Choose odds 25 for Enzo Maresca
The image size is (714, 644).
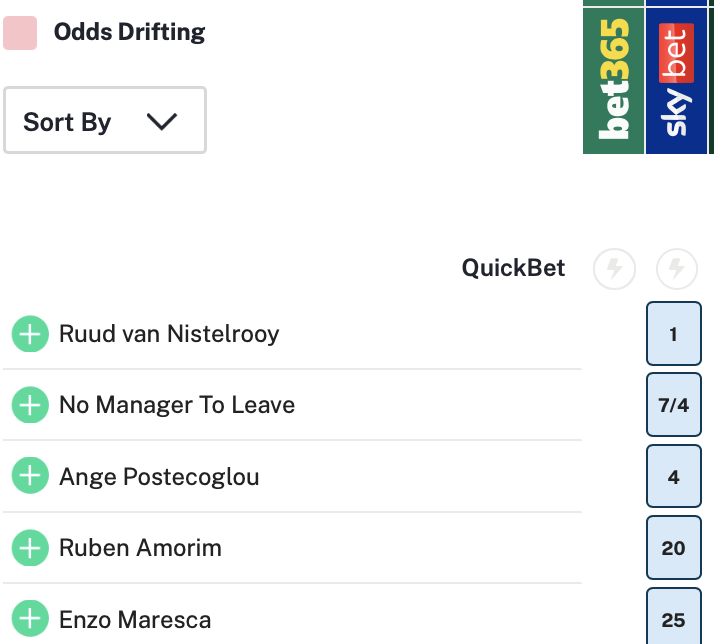(673, 619)
